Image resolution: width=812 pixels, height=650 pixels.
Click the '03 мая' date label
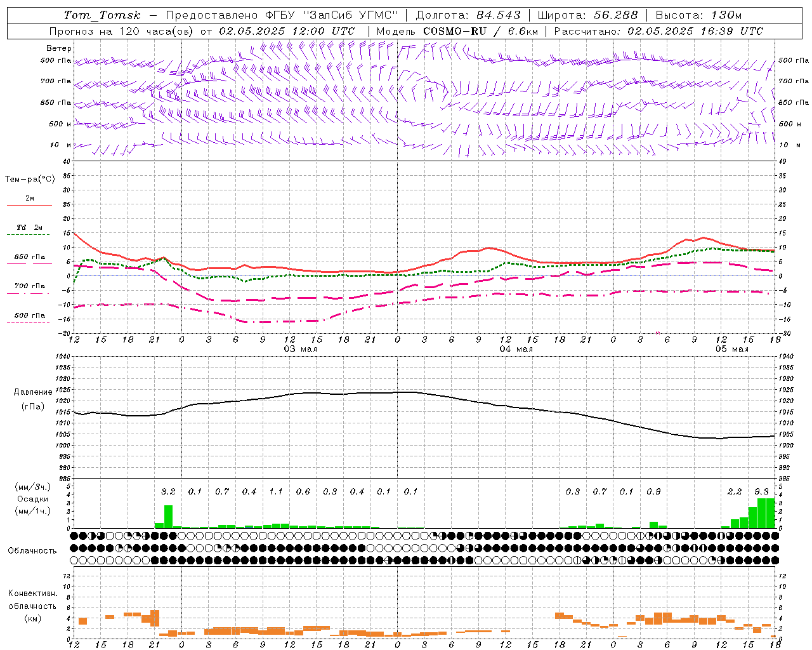301,349
